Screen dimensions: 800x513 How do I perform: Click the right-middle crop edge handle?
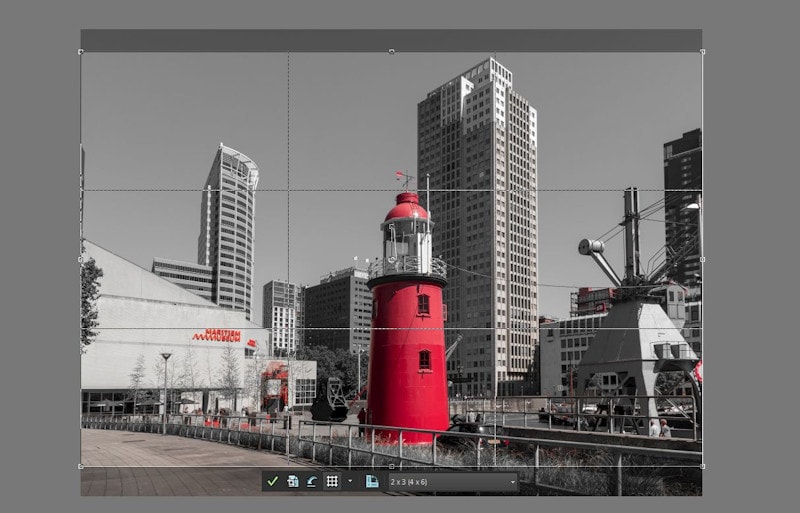[x=702, y=259]
